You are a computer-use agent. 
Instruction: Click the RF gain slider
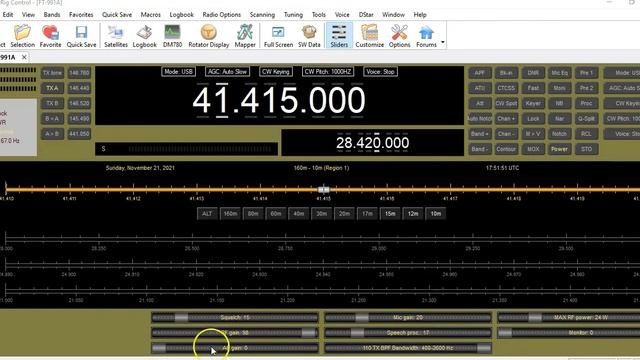235,333
